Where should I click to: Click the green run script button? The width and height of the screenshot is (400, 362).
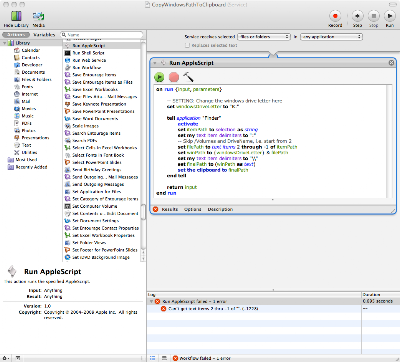tap(159, 77)
